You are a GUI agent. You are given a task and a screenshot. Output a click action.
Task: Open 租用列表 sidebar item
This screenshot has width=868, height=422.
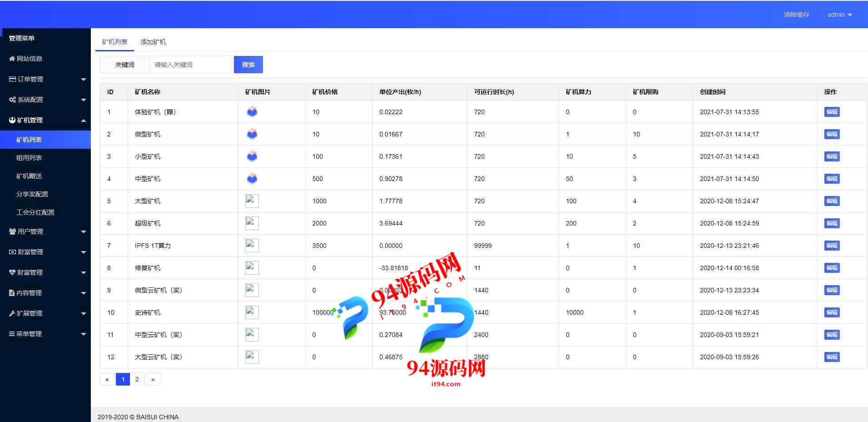pos(45,158)
